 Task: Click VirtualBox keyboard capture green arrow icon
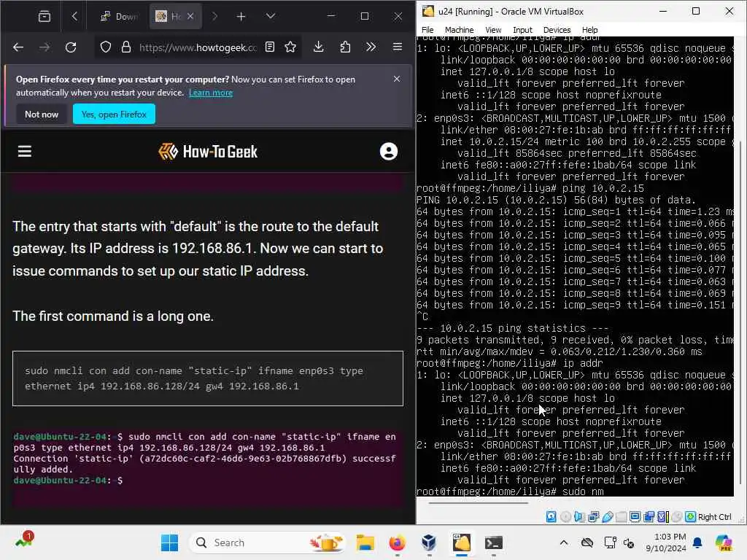[x=690, y=517]
